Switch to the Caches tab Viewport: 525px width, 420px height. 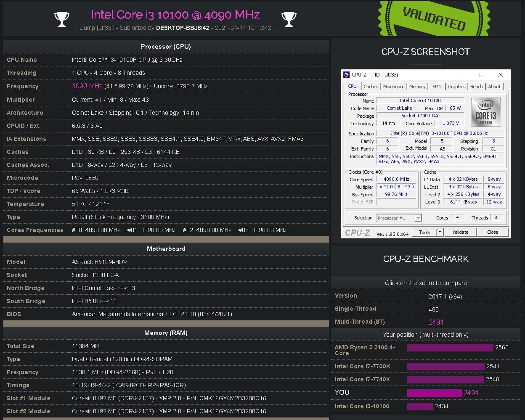[x=371, y=87]
